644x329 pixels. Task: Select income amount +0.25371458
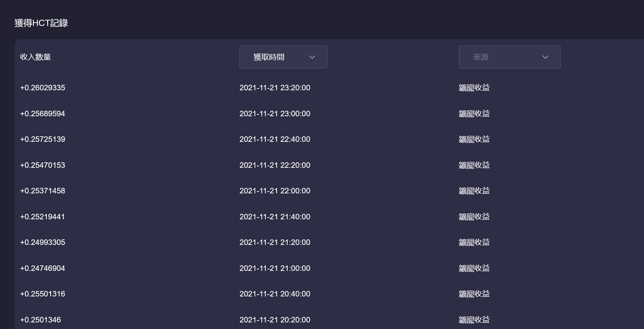pos(42,191)
